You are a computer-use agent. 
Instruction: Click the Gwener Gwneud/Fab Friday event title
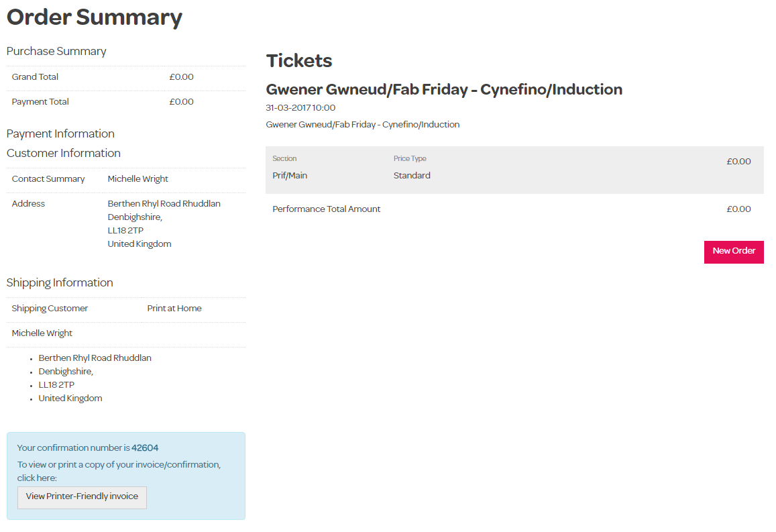coord(444,90)
